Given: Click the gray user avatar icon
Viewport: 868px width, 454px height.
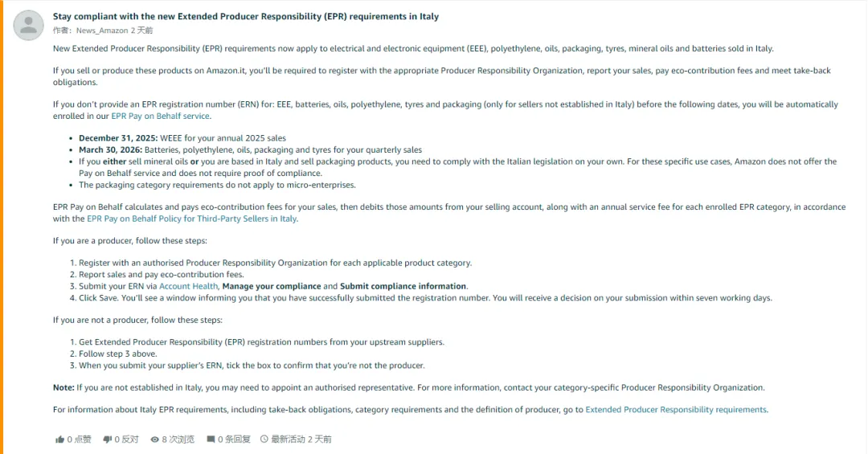Looking at the screenshot, I should (x=29, y=25).
